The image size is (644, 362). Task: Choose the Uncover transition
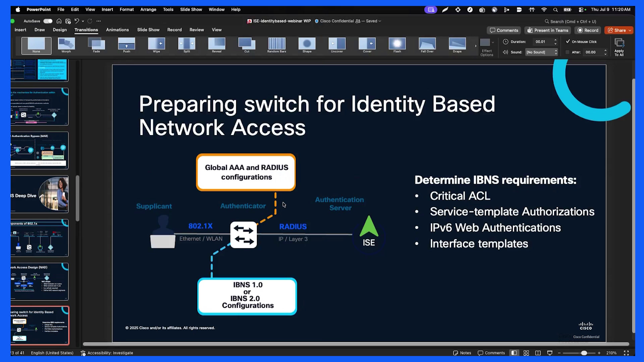(x=337, y=45)
